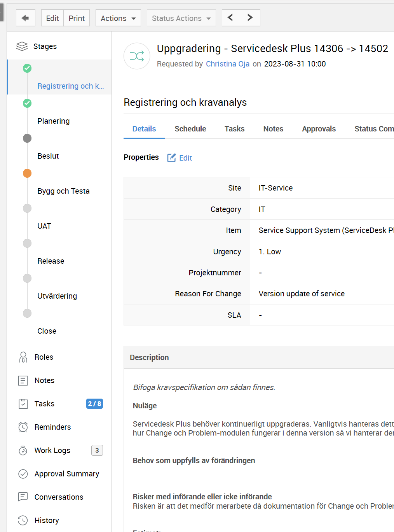Select the Registrering och k... stage
The image size is (394, 532).
click(x=71, y=86)
